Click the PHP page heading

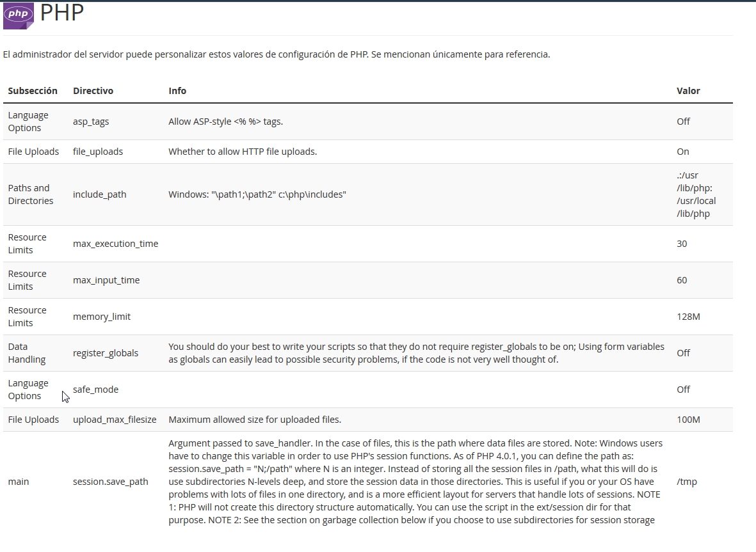(62, 12)
